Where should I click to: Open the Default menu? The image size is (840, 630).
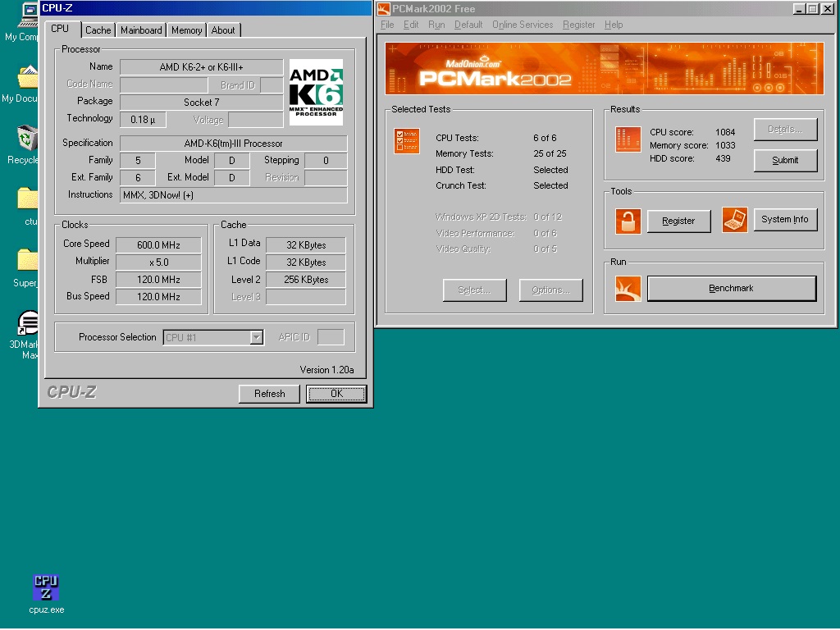point(468,25)
